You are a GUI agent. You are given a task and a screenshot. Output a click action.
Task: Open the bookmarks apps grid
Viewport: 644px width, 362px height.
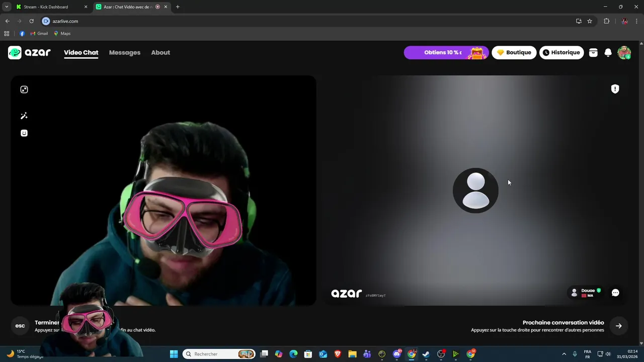pyautogui.click(x=7, y=34)
